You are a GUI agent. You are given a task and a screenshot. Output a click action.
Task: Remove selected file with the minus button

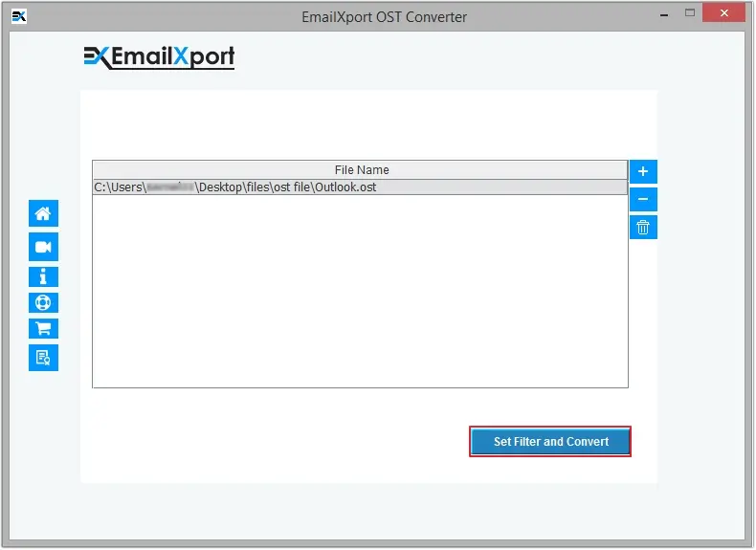[x=643, y=199]
